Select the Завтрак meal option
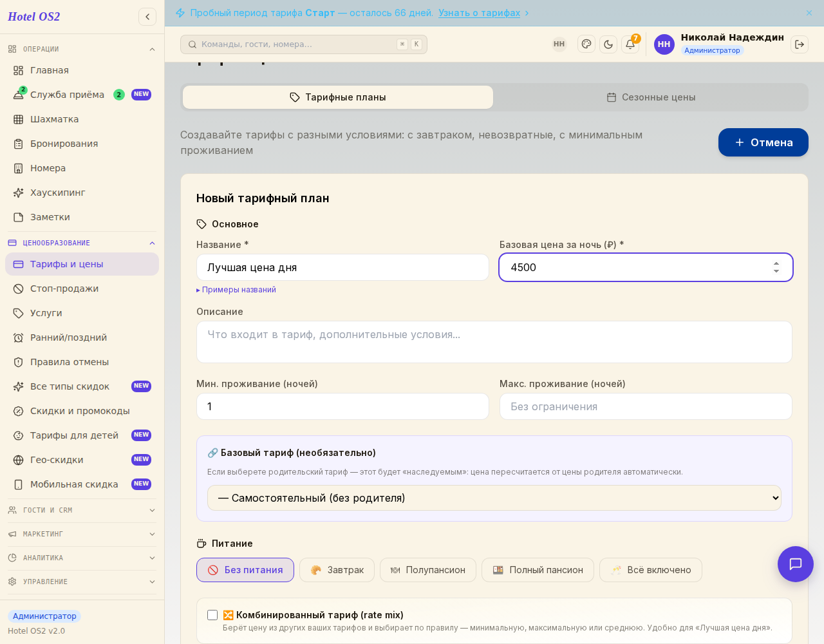The height and width of the screenshot is (644, 824). (337, 570)
